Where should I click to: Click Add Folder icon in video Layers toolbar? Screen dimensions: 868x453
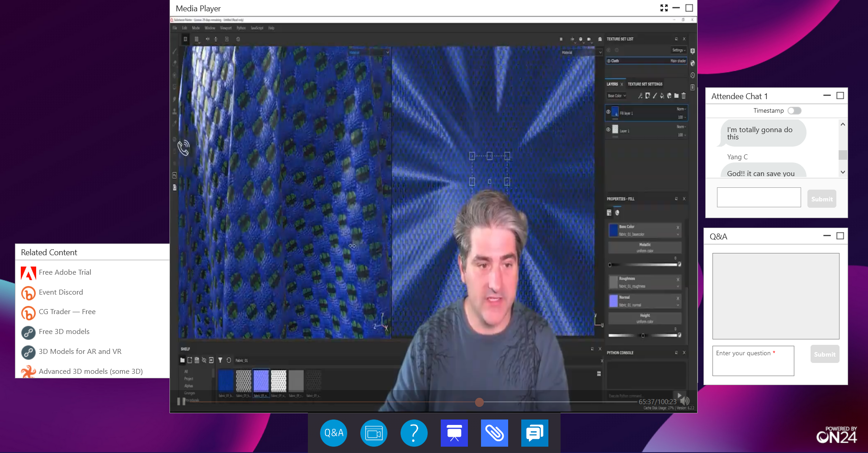click(676, 96)
